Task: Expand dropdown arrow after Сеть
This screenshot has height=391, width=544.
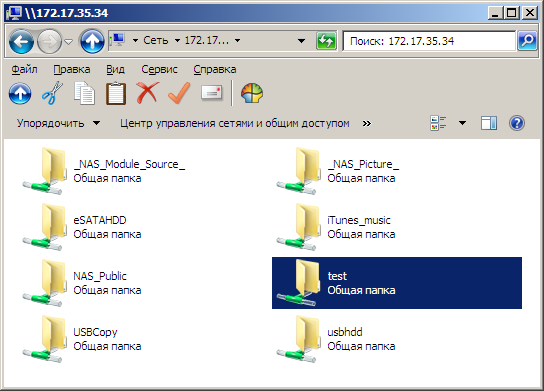Action: 177,41
